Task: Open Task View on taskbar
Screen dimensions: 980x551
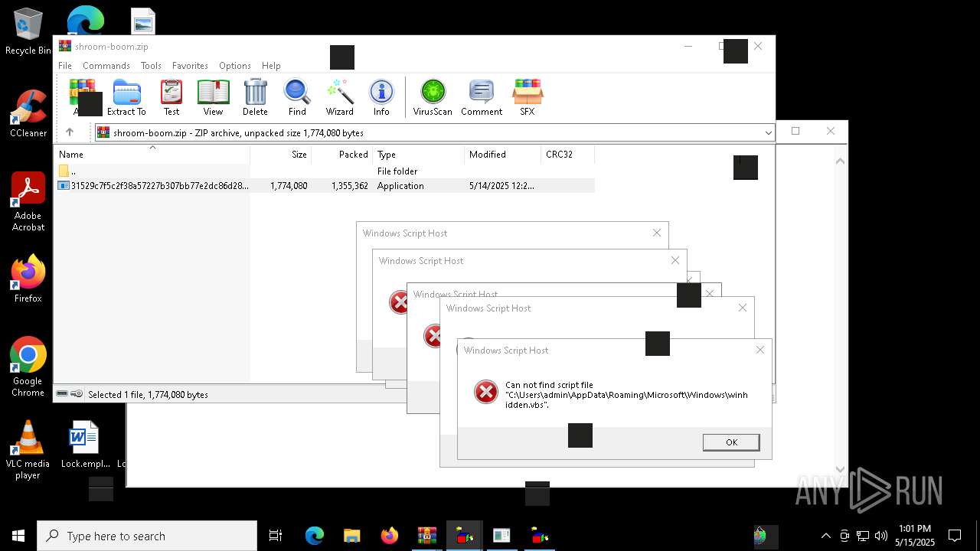Action: 276,536
